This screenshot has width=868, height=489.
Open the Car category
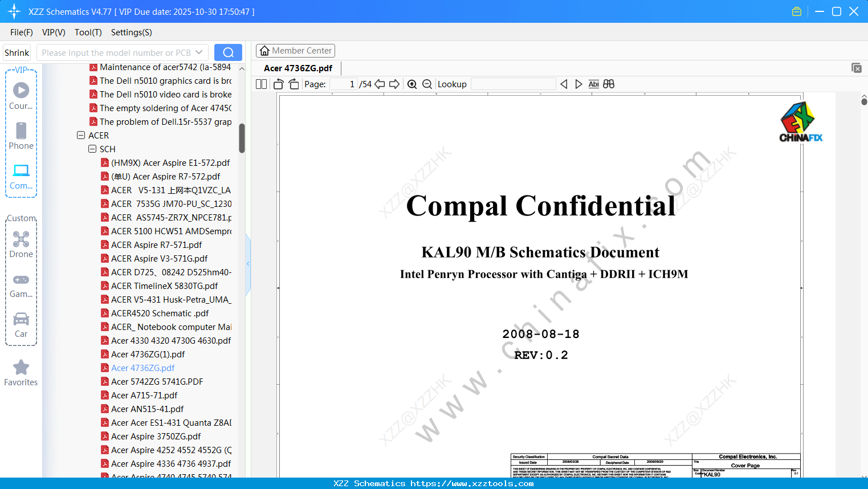point(21,325)
